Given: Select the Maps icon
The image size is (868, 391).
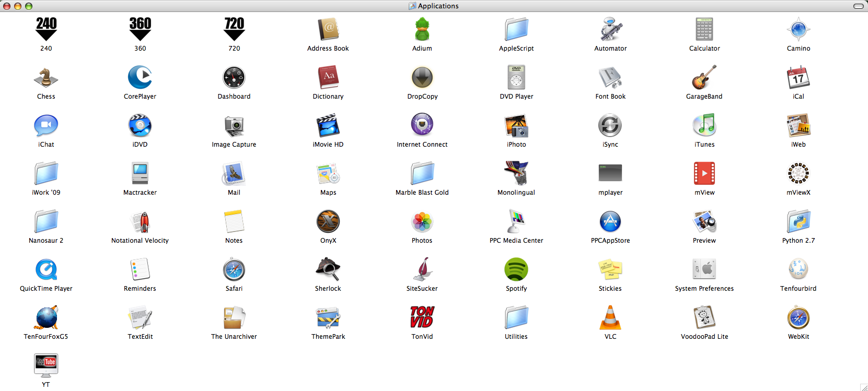Looking at the screenshot, I should 328,173.
